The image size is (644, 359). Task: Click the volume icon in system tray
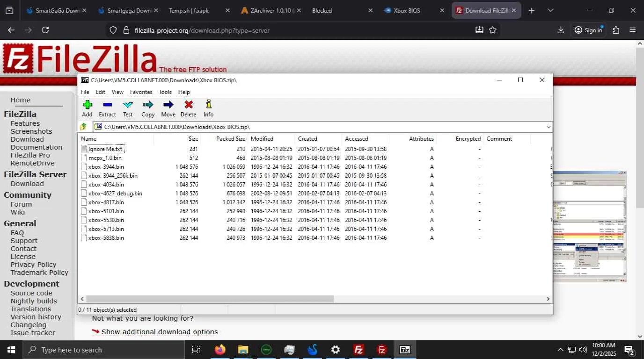[583, 350]
